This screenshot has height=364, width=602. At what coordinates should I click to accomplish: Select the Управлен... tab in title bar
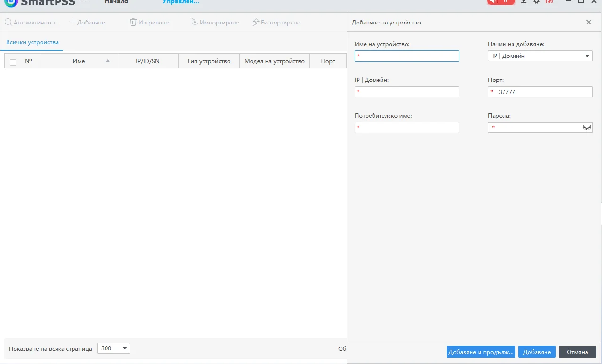(x=181, y=2)
